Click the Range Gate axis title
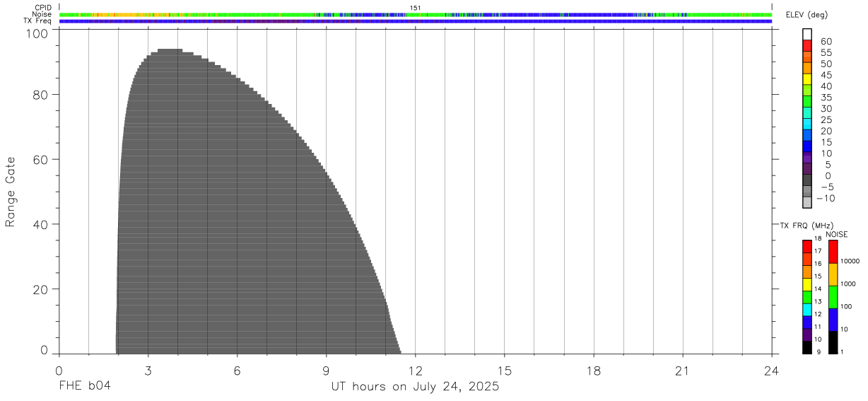 click(11, 192)
